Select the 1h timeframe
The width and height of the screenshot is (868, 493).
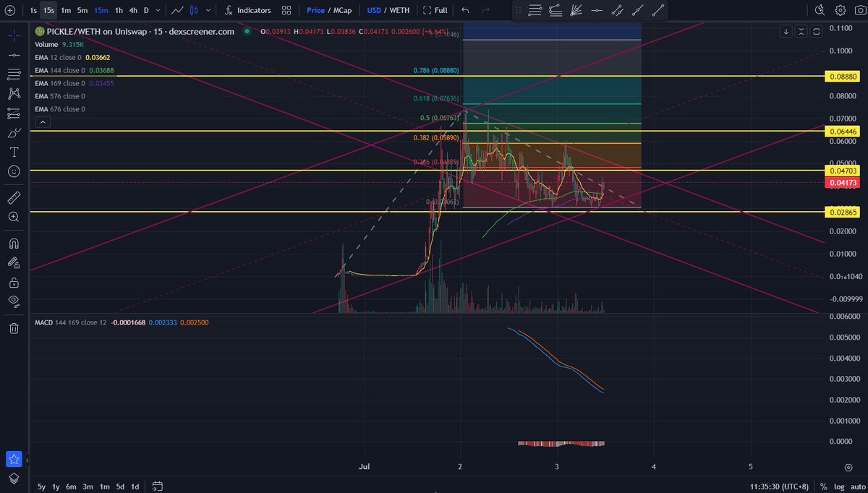(x=119, y=11)
